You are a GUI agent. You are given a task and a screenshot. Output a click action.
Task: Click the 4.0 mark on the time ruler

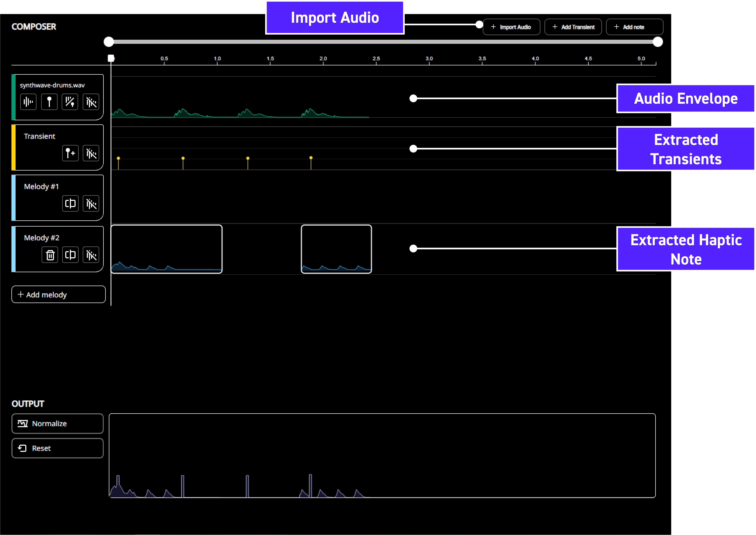coord(535,59)
